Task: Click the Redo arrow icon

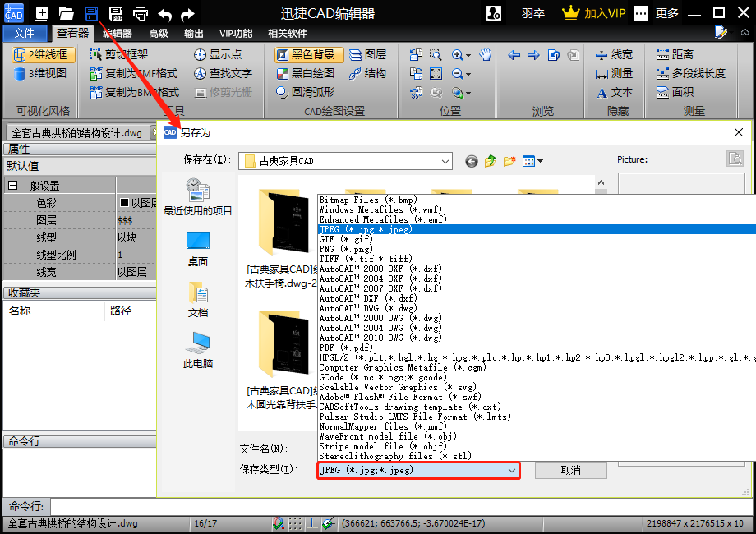Action: click(187, 14)
